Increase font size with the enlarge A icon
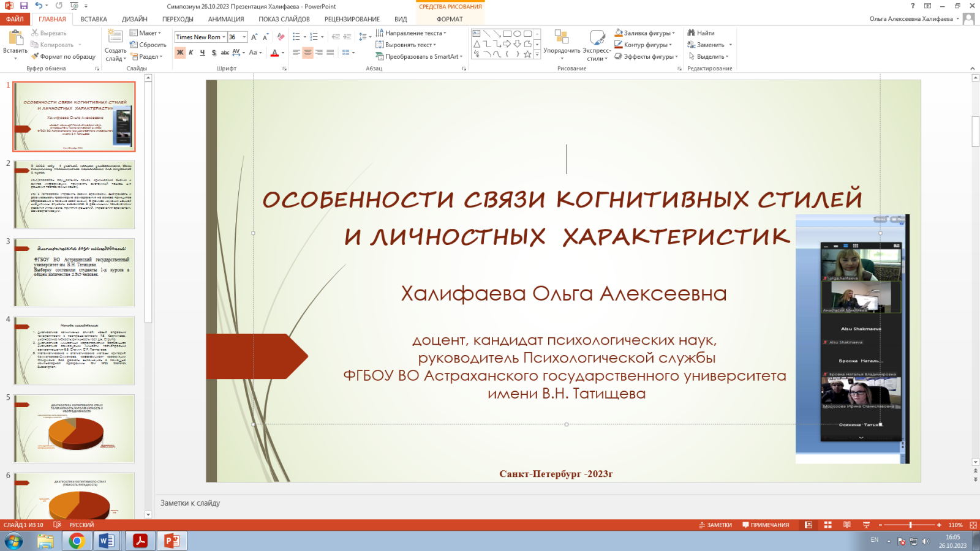The width and height of the screenshot is (980, 551). tap(254, 37)
